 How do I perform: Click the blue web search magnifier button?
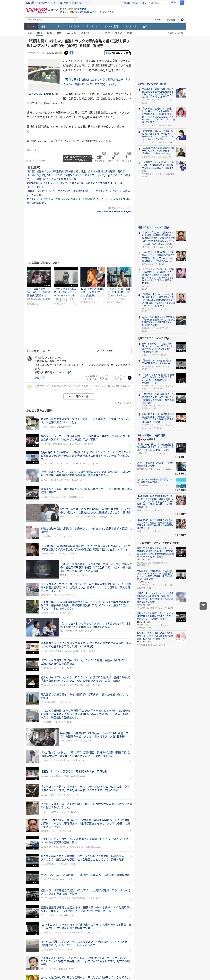tap(182, 3)
